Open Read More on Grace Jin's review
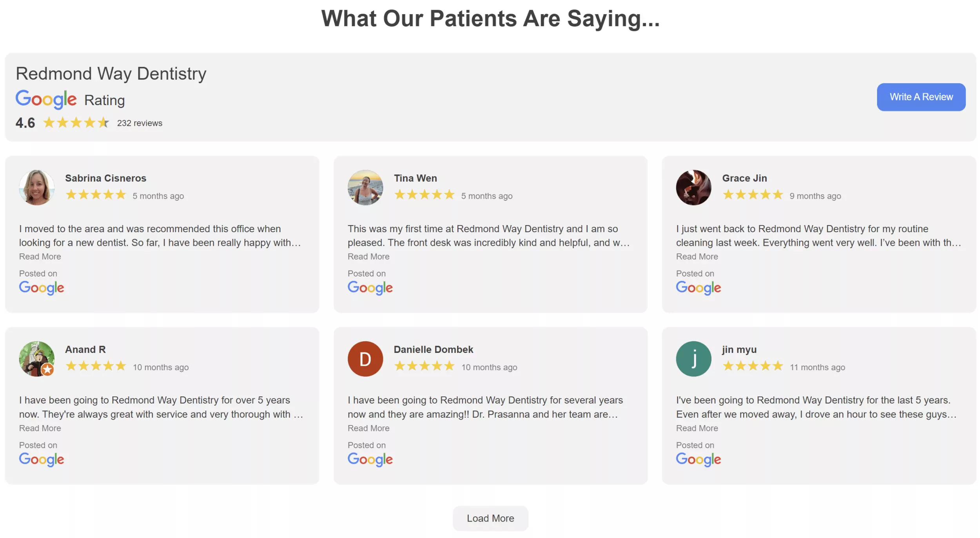Screen dimensions: 980x538 tap(697, 256)
